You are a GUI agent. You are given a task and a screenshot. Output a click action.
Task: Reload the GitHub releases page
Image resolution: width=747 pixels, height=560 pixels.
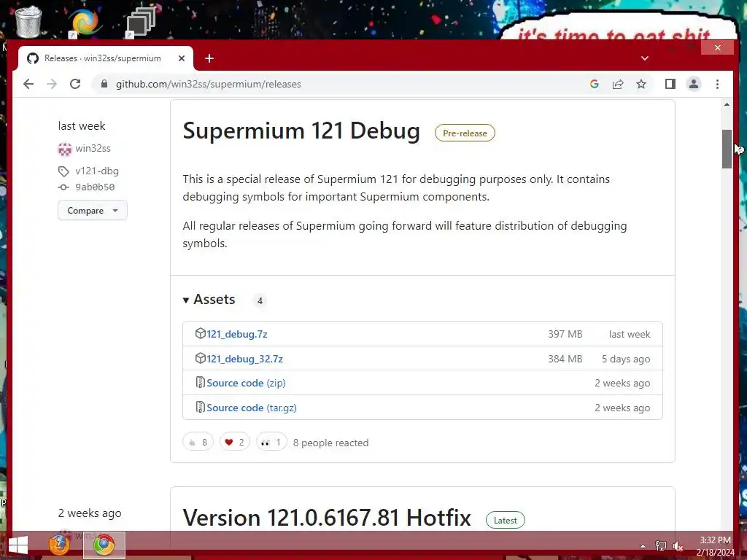75,85
